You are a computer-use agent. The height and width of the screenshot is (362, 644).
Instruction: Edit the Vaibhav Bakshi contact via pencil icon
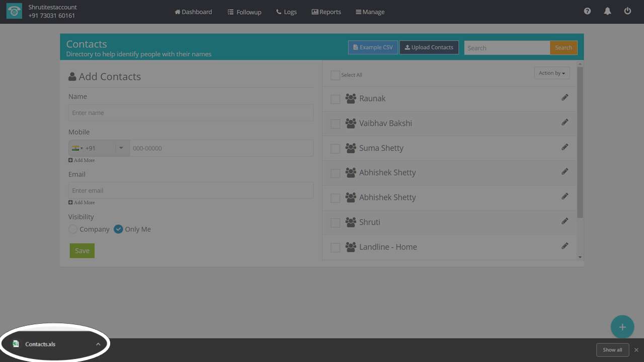(565, 122)
